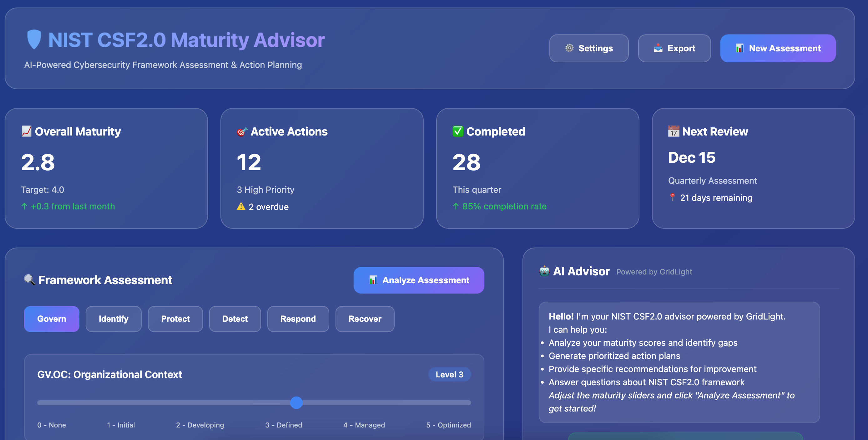
Task: Click the magnifying glass beside Framework Assessment
Action: pos(29,279)
